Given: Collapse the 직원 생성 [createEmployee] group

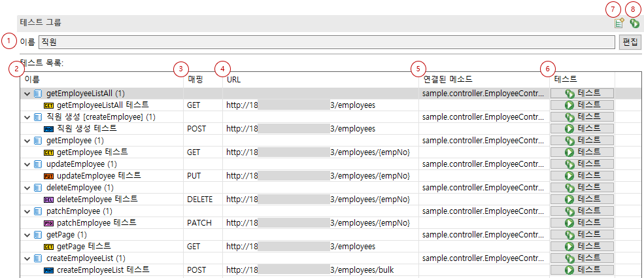Looking at the screenshot, I should (x=27, y=117).
